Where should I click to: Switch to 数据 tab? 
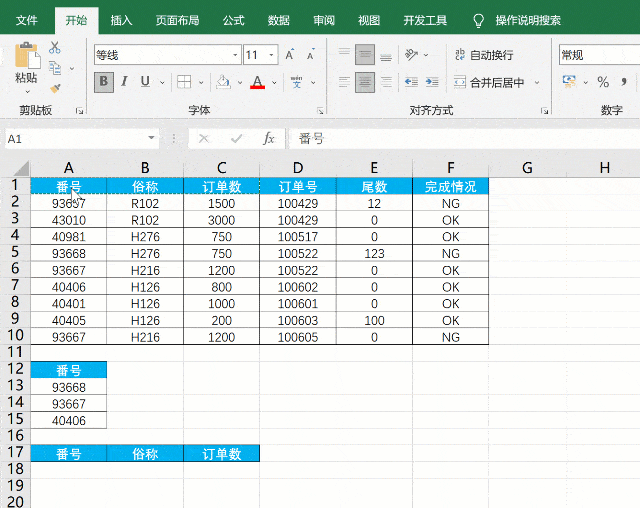pos(278,20)
